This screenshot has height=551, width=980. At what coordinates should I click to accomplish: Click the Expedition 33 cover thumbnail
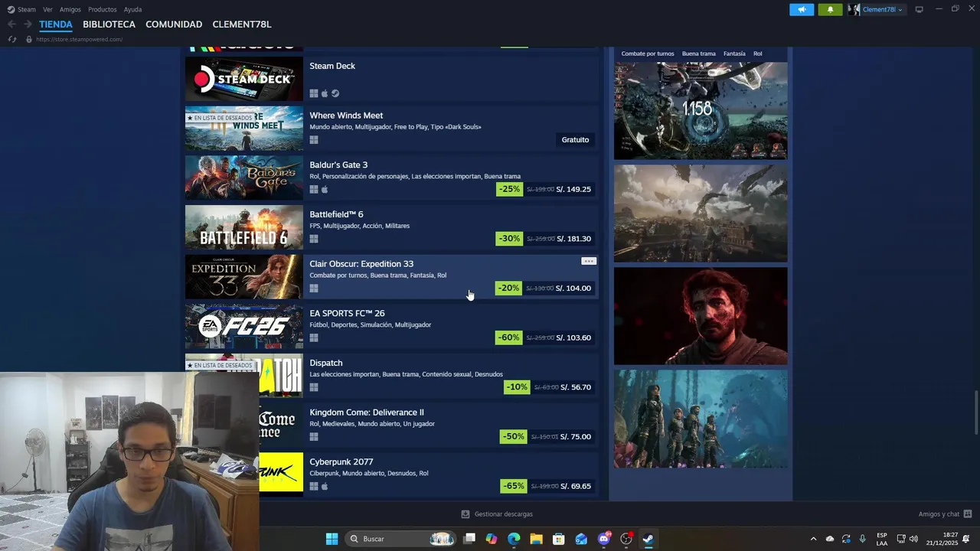(244, 277)
